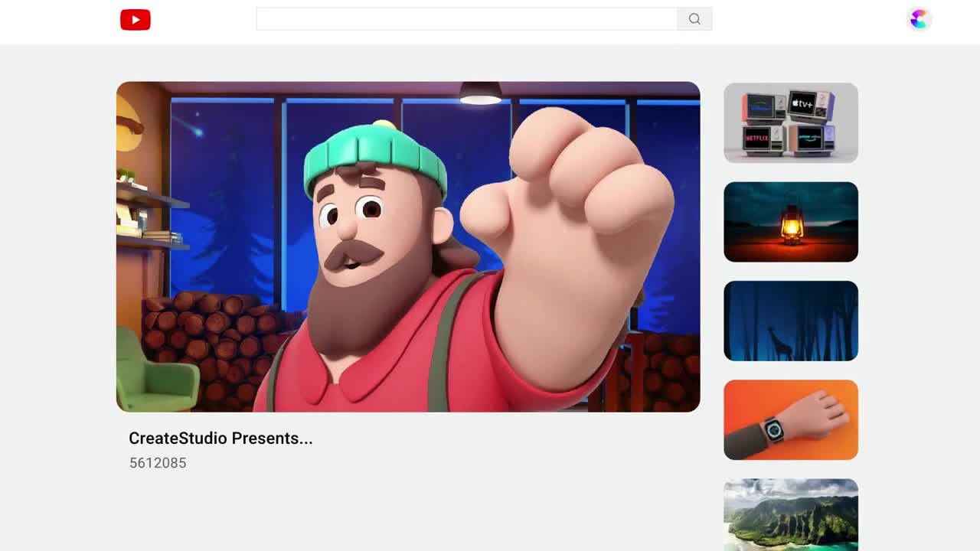Image resolution: width=980 pixels, height=551 pixels.
Task: Open the CreateStudio Presents... video title
Action: (x=220, y=439)
